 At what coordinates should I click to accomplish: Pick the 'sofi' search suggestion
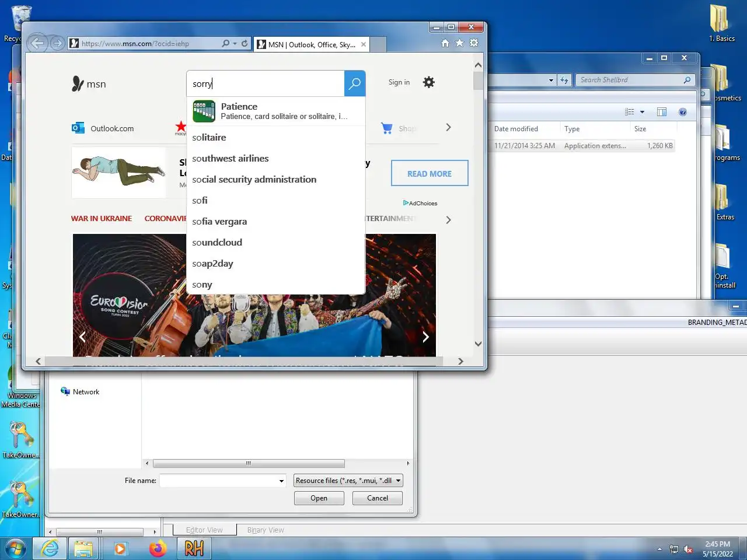coord(275,201)
